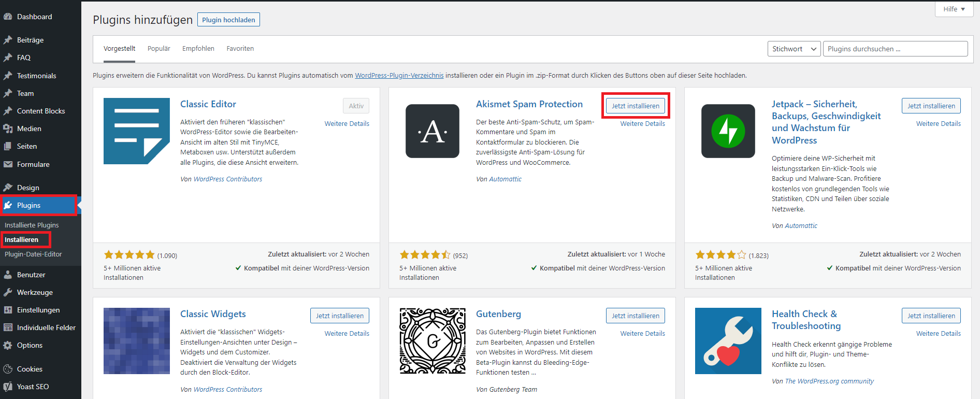The image size is (980, 399).
Task: Install Health Check & Troubleshooting plugin
Action: click(x=931, y=316)
